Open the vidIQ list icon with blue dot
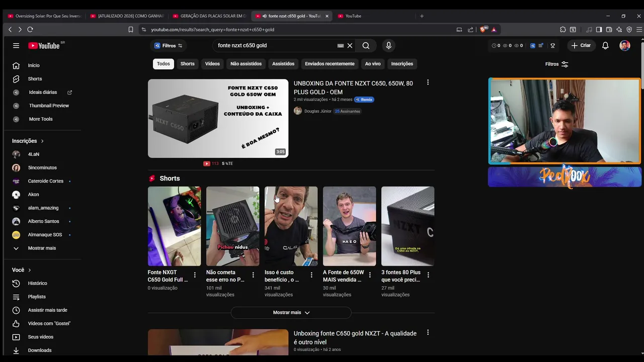This screenshot has height=362, width=644. point(541,45)
